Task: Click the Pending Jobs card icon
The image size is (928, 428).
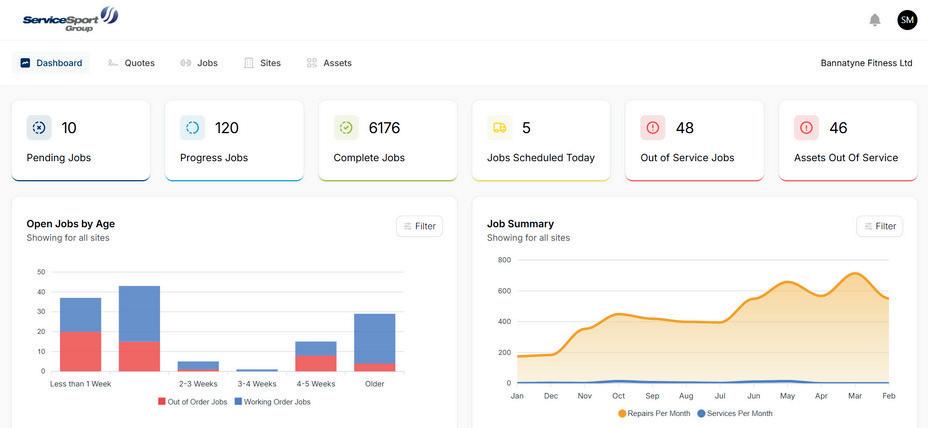Action: click(x=39, y=128)
